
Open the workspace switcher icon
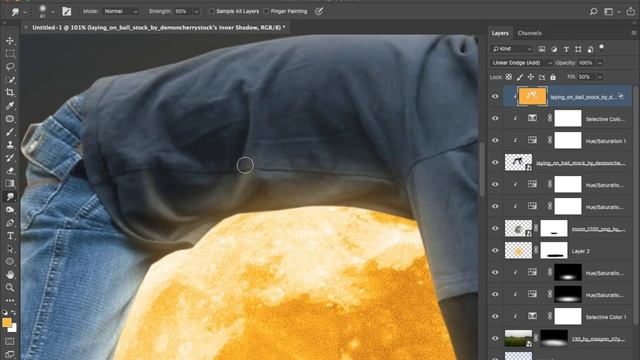(609, 12)
